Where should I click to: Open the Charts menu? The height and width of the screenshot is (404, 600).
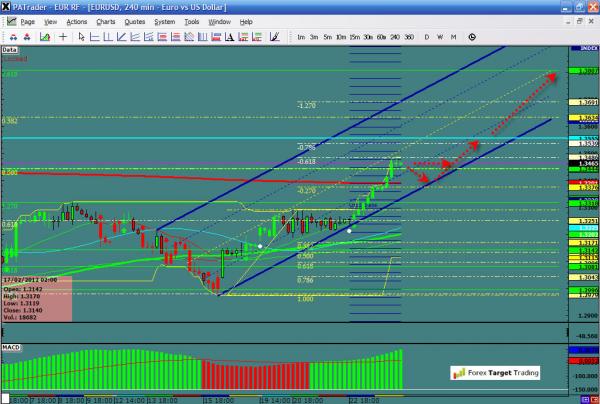(108, 21)
